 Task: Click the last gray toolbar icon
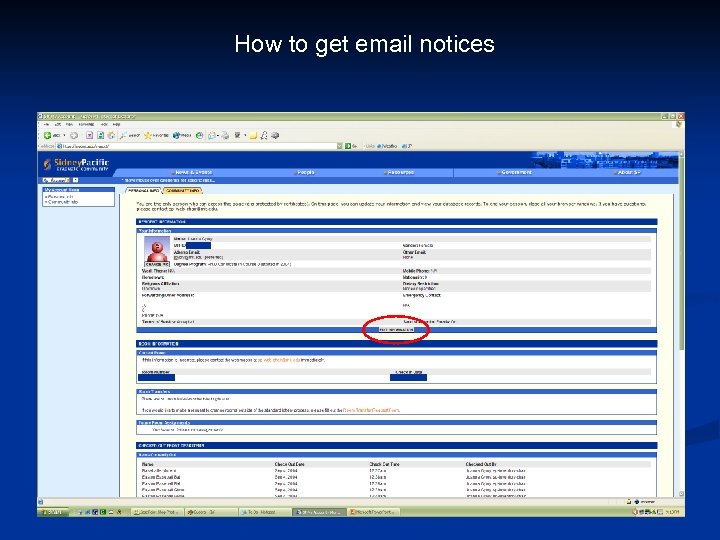click(275, 135)
